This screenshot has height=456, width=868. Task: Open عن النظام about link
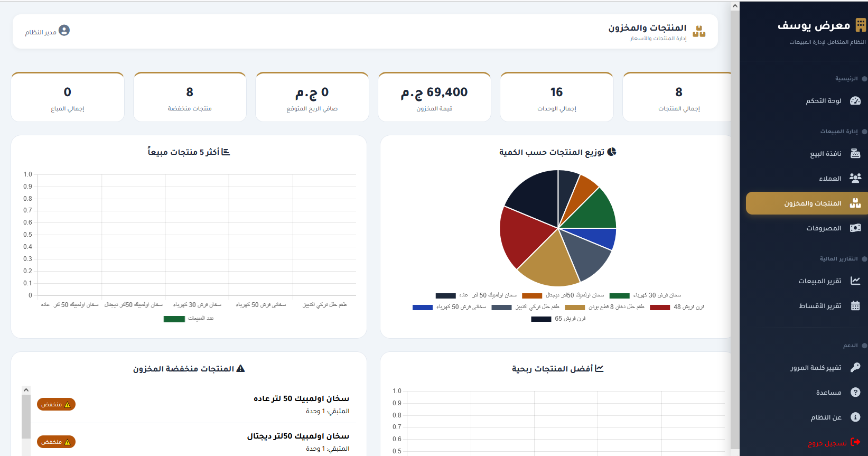click(x=807, y=417)
